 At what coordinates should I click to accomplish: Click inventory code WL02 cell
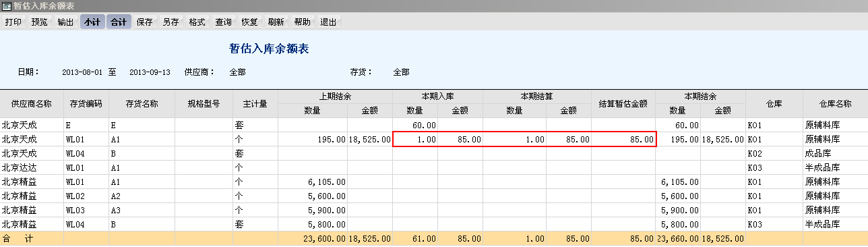pyautogui.click(x=86, y=196)
